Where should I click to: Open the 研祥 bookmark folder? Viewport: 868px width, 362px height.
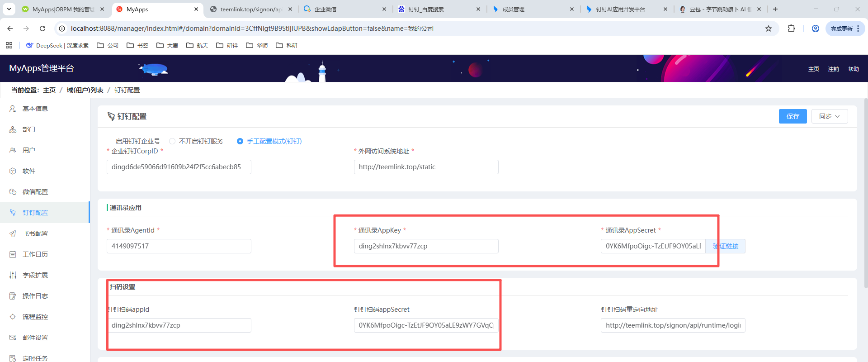tap(227, 45)
